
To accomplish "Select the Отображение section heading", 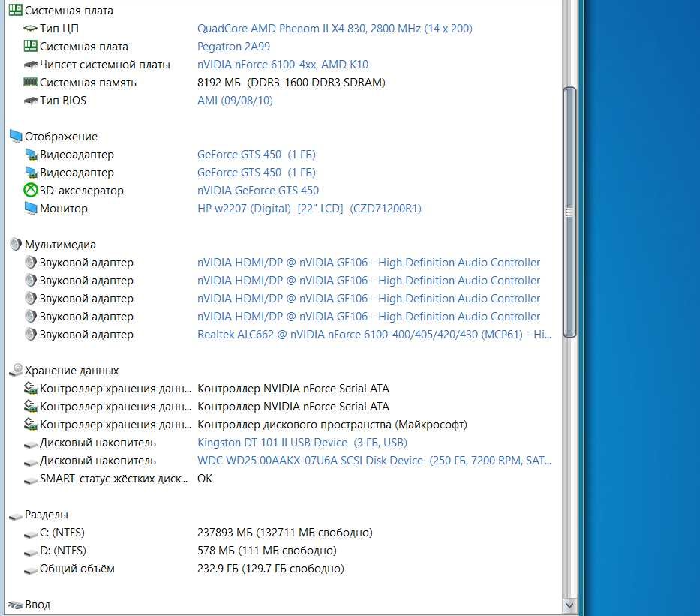I will (x=61, y=136).
